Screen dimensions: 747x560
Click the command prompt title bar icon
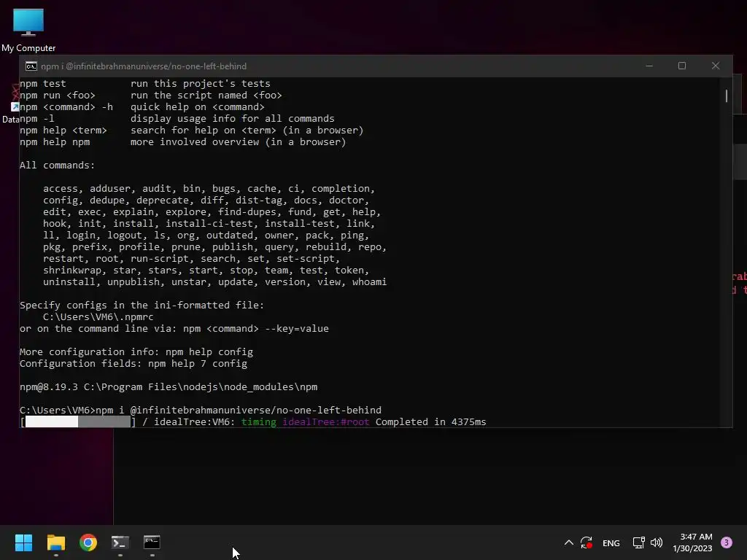tap(31, 66)
